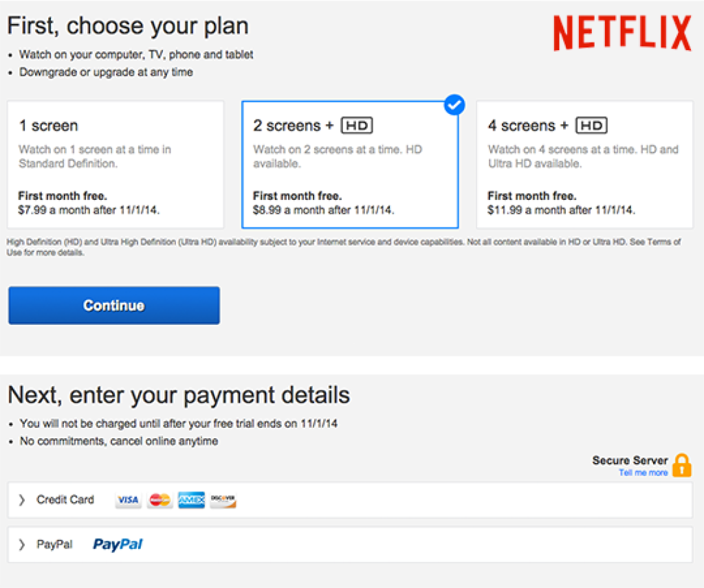The width and height of the screenshot is (704, 588).
Task: Click the Discover card icon
Action: point(223,499)
